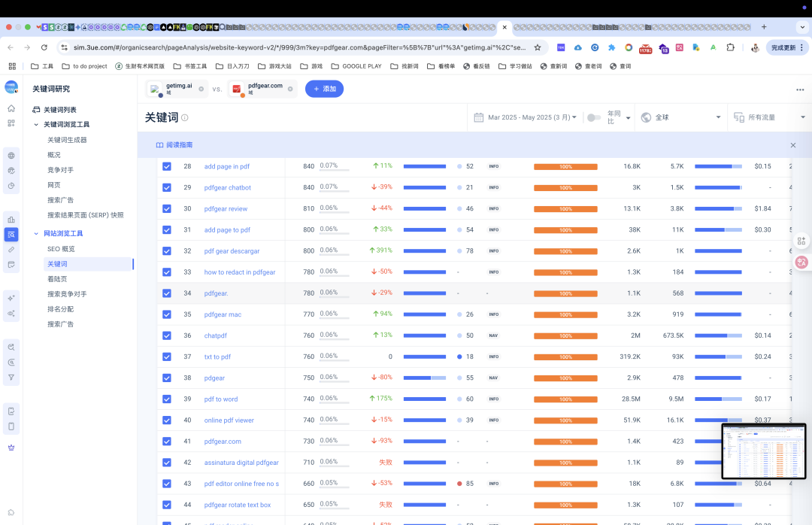Screen dimensions: 812x525
Task: Open browser profile avatar icon
Action: click(x=755, y=47)
